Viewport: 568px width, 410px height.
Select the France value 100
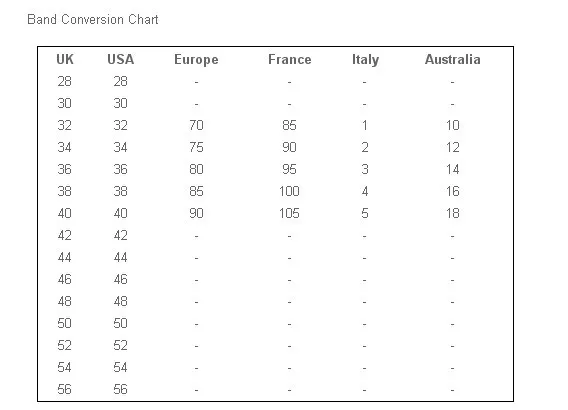click(289, 191)
